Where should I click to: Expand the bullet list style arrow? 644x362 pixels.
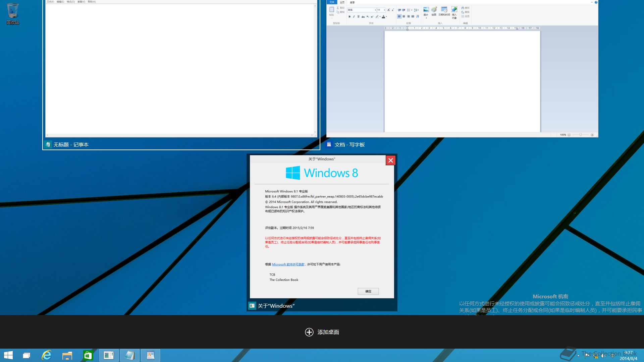pos(412,10)
